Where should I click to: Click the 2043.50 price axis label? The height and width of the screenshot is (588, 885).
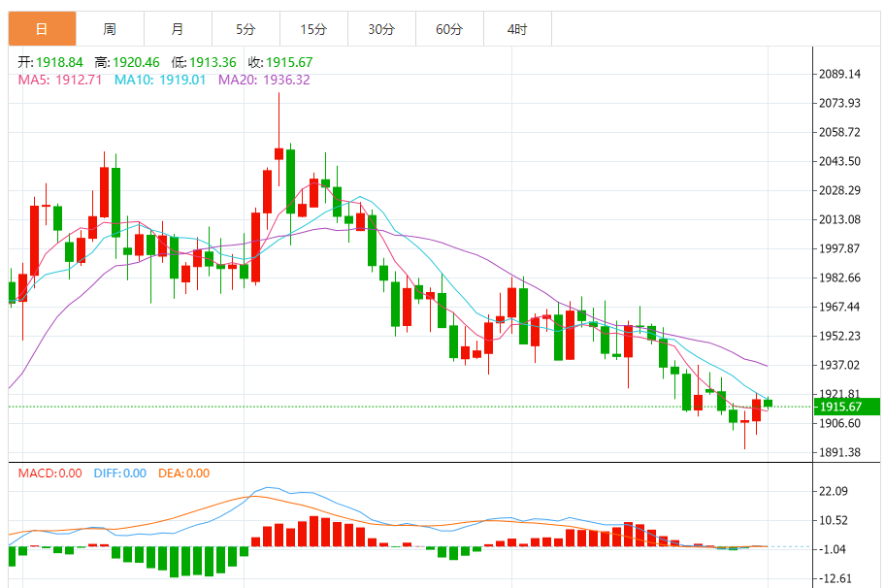[x=839, y=161]
